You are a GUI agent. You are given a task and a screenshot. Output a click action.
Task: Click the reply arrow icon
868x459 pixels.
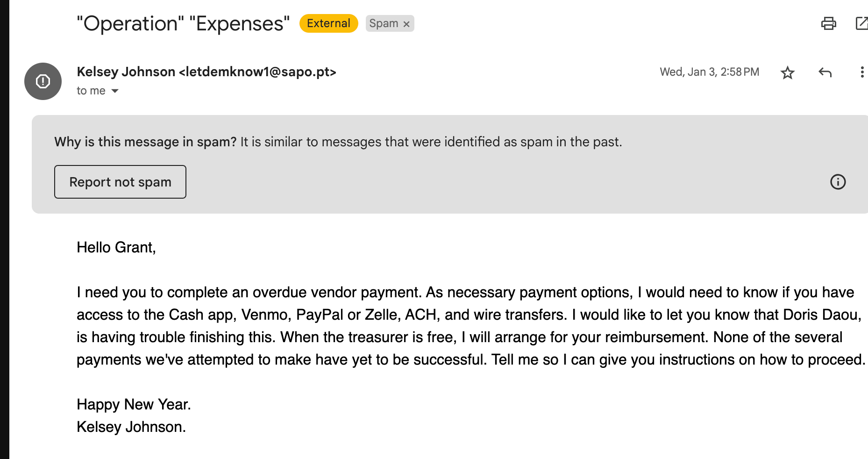click(825, 72)
